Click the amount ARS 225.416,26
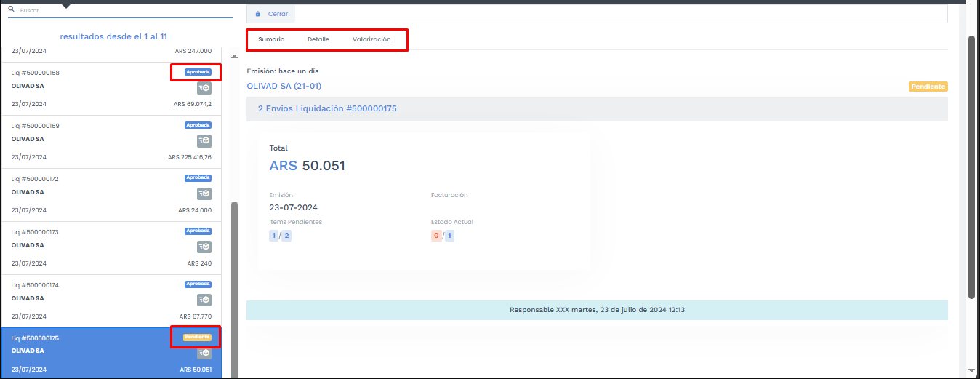 pyautogui.click(x=190, y=157)
